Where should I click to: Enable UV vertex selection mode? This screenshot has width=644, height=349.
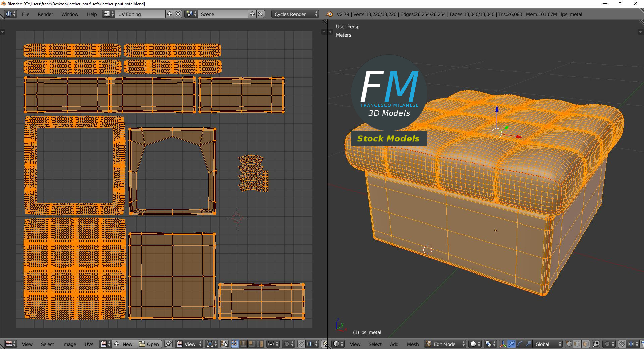point(235,344)
